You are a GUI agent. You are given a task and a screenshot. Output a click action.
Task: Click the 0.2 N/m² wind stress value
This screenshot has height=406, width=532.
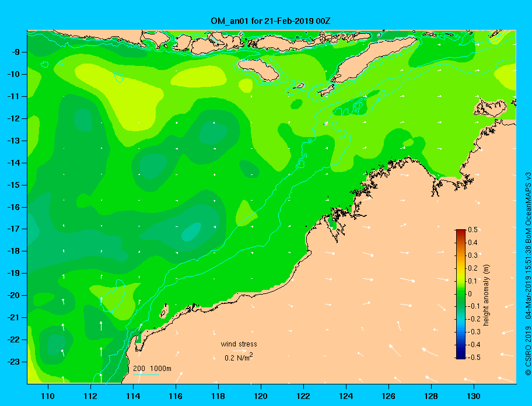point(239,357)
